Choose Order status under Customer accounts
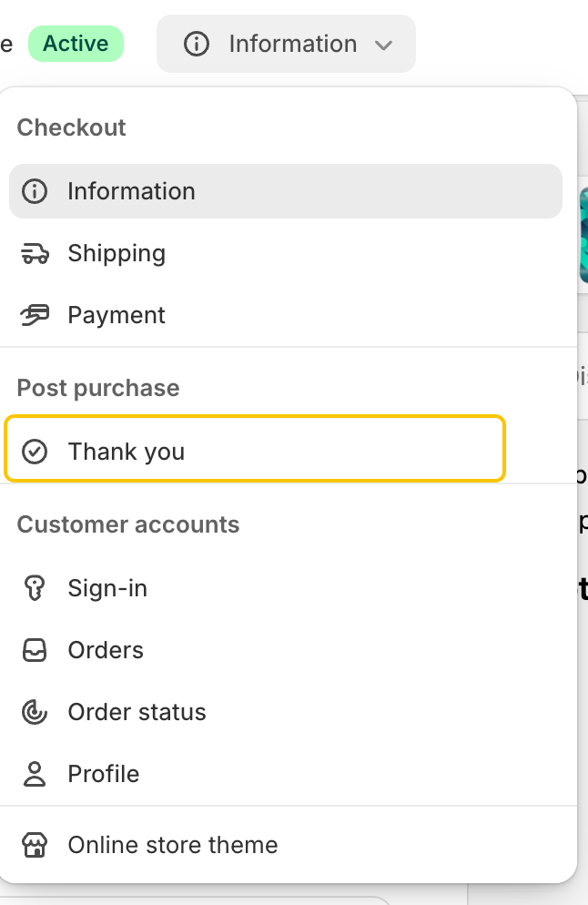The width and height of the screenshot is (588, 905). [x=286, y=712]
